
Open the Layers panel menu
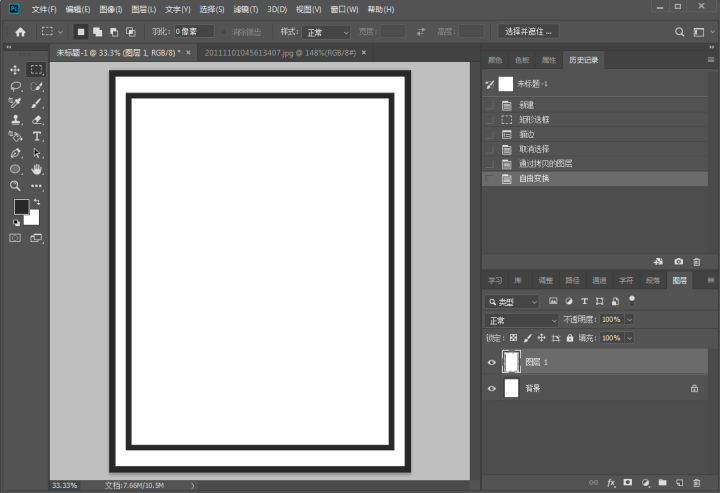click(x=711, y=280)
